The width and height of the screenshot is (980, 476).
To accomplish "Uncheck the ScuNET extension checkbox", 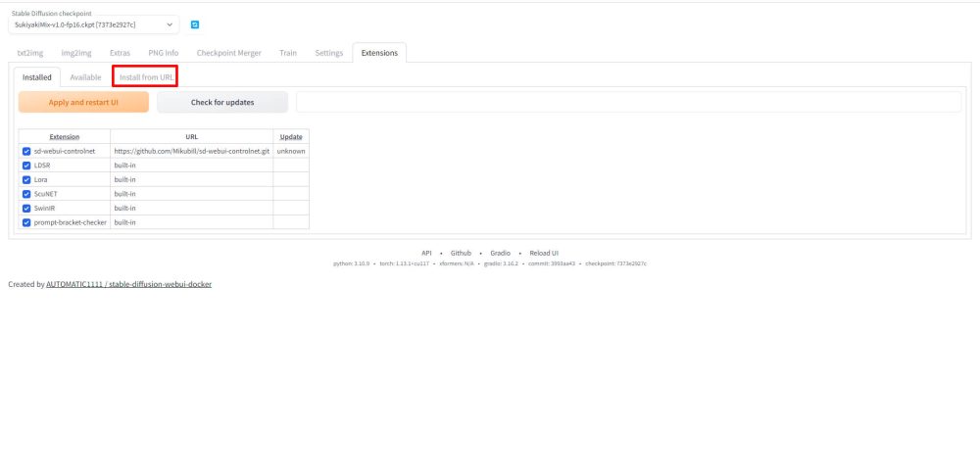I will click(x=26, y=194).
